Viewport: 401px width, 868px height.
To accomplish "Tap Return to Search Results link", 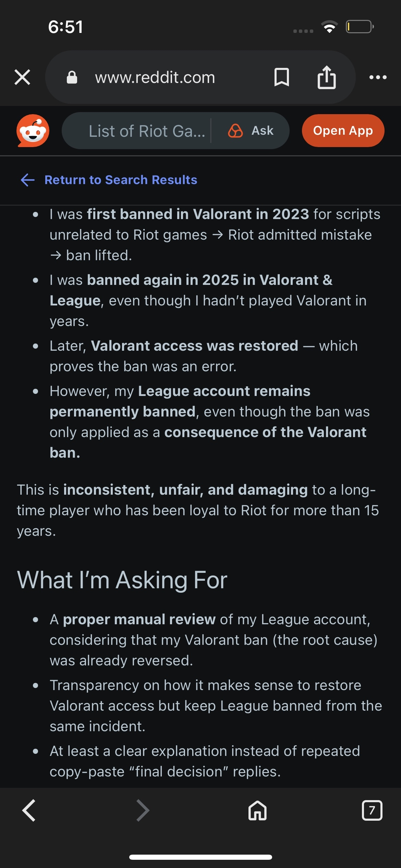I will point(121,180).
